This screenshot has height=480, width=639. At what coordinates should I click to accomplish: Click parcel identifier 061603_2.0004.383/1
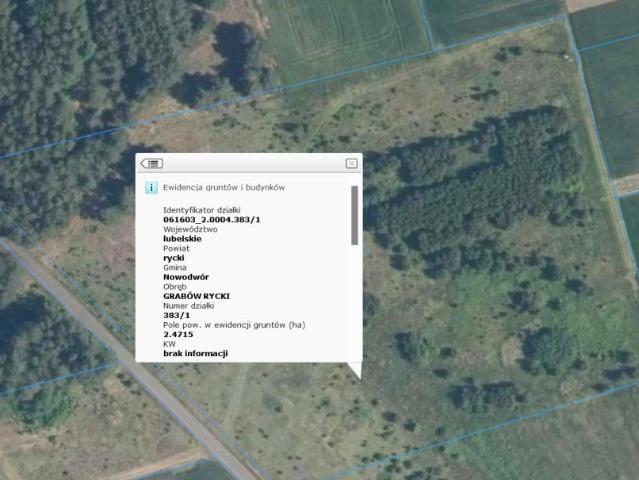click(x=212, y=220)
